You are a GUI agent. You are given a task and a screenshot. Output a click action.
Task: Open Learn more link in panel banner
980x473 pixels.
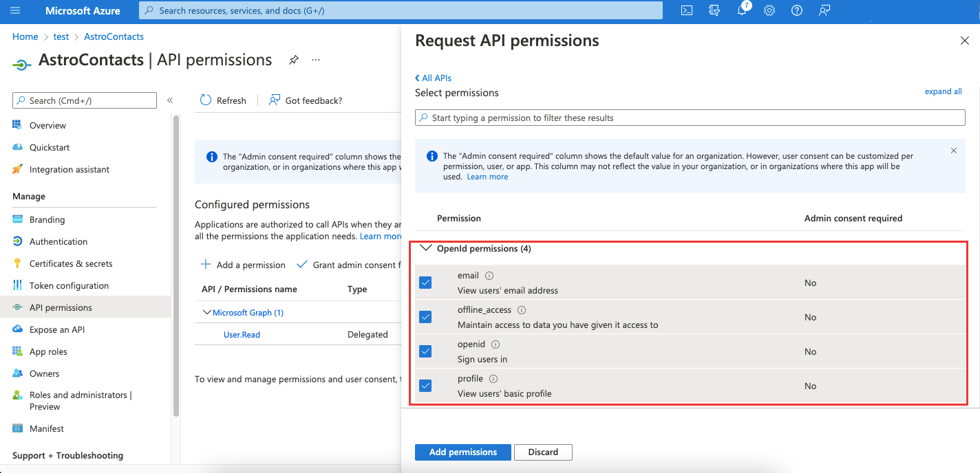tap(487, 177)
